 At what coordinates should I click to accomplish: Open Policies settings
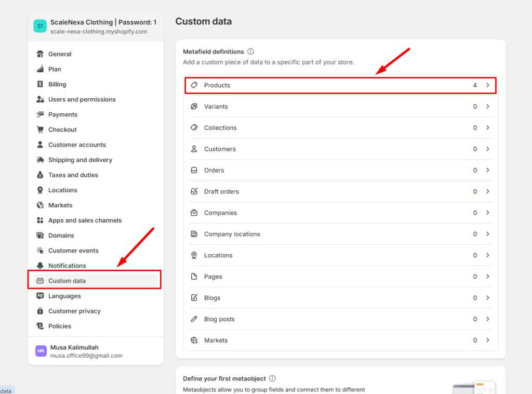(x=96, y=326)
